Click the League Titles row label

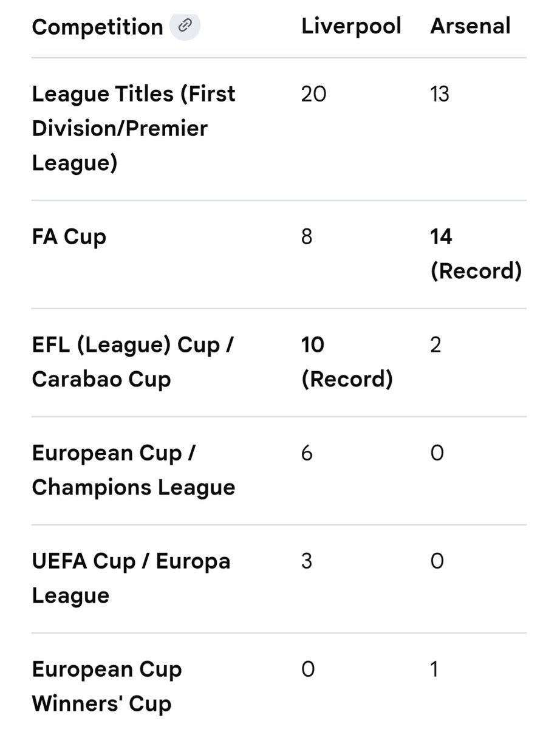(134, 128)
